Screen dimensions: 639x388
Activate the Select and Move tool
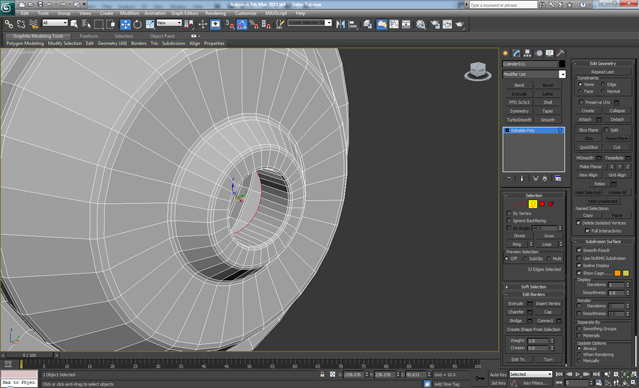click(x=125, y=24)
